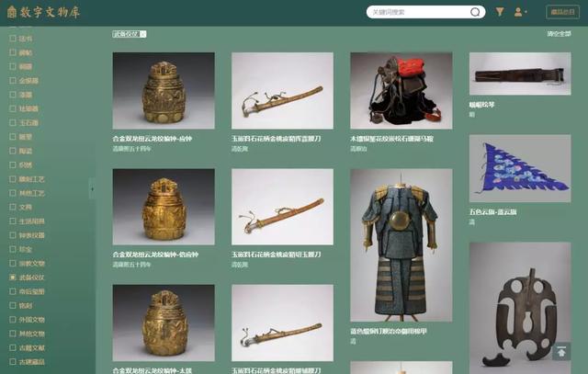The height and width of the screenshot is (374, 588).
Task: Open the blue triangular flag thumbnail
Action: 520,168
